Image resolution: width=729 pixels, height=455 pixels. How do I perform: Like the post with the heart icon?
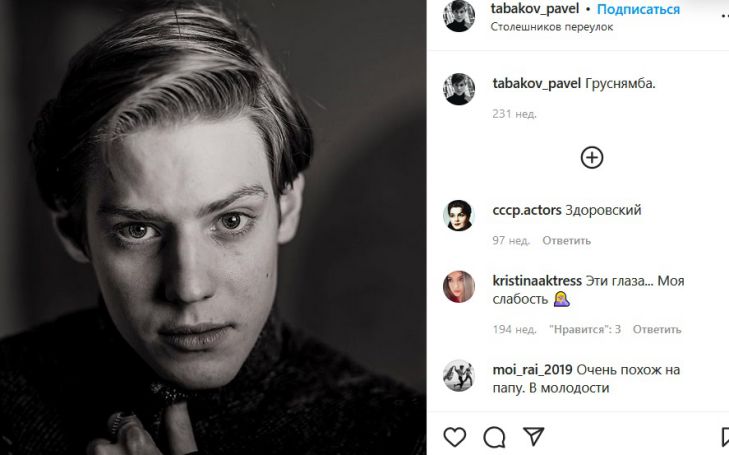pyautogui.click(x=455, y=437)
